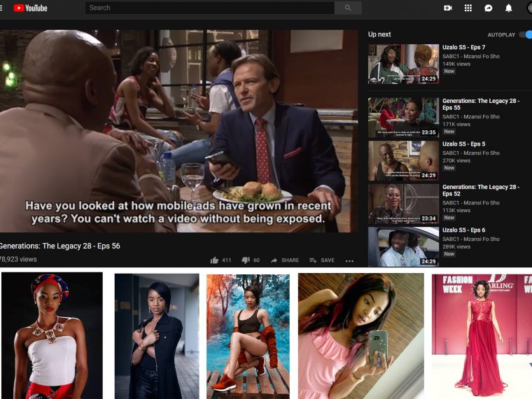Open the three-dot more actions menu

(350, 260)
